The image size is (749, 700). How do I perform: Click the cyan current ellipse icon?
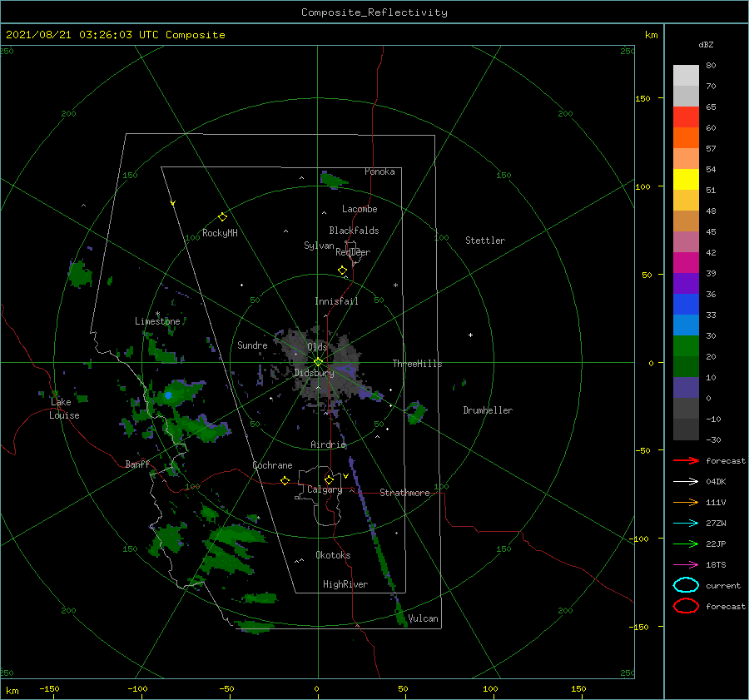point(686,585)
